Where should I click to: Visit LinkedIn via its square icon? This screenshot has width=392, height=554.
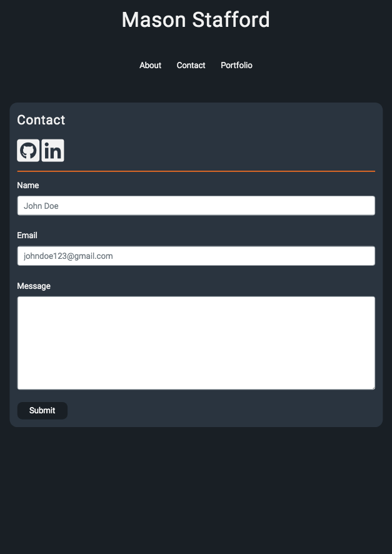[53, 150]
